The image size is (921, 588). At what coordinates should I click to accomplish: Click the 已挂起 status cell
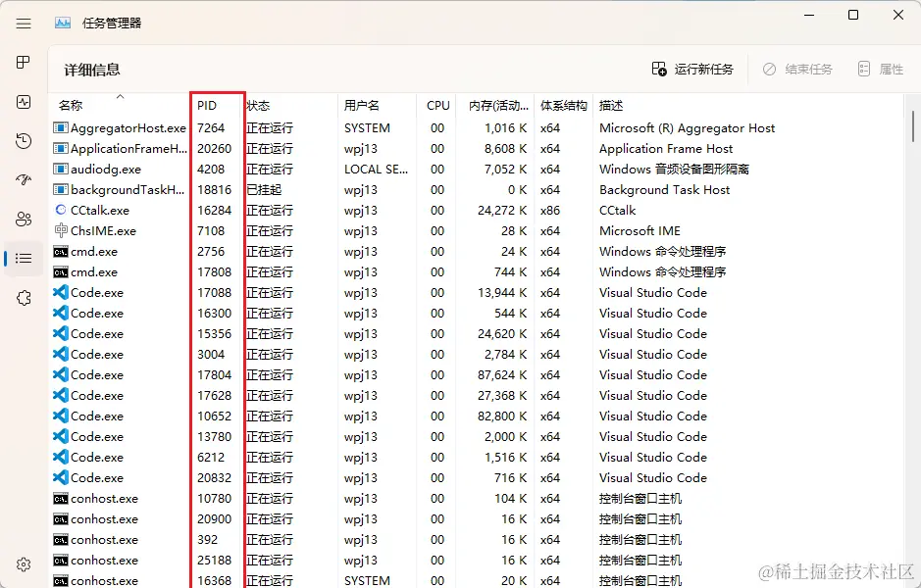click(264, 189)
